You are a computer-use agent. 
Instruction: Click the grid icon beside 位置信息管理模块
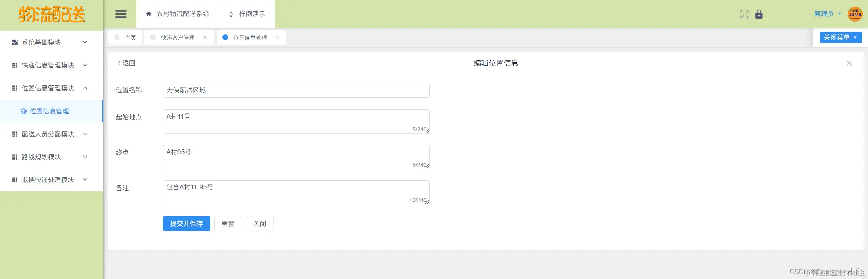tap(15, 88)
